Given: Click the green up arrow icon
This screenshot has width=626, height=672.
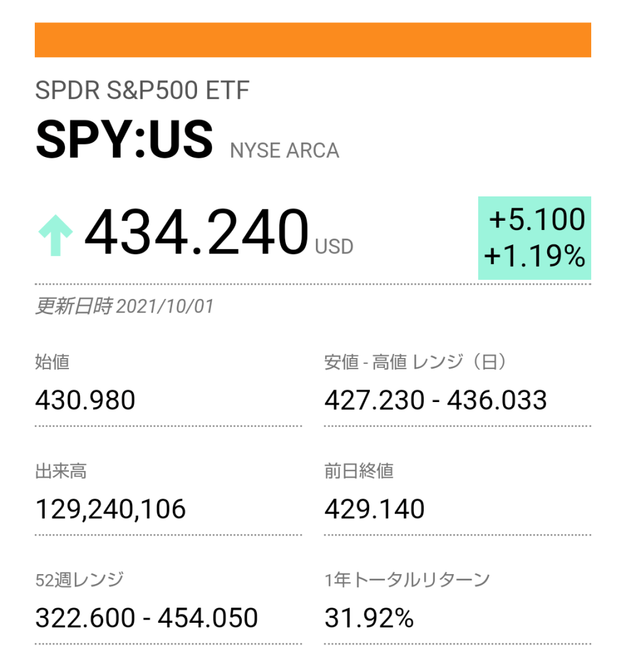Looking at the screenshot, I should [56, 237].
